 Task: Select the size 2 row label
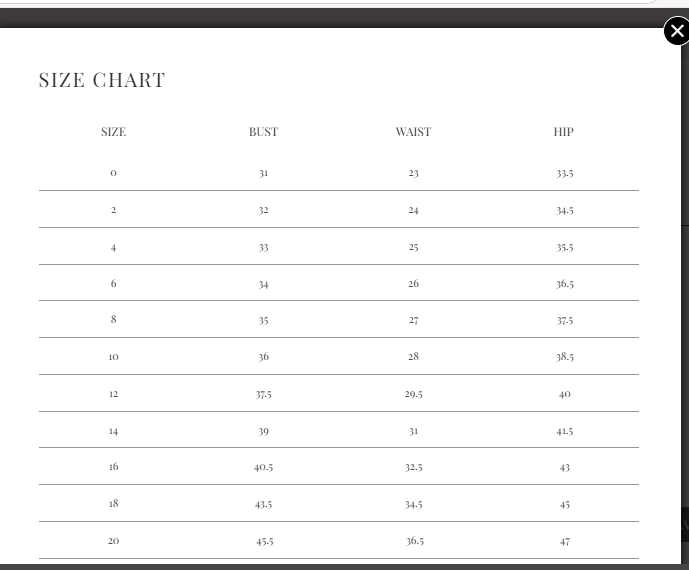click(x=113, y=210)
